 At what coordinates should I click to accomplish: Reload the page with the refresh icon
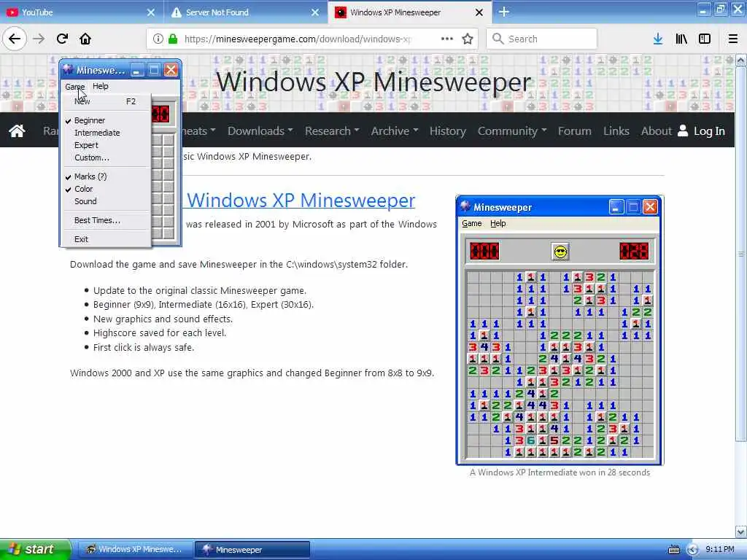[62, 39]
